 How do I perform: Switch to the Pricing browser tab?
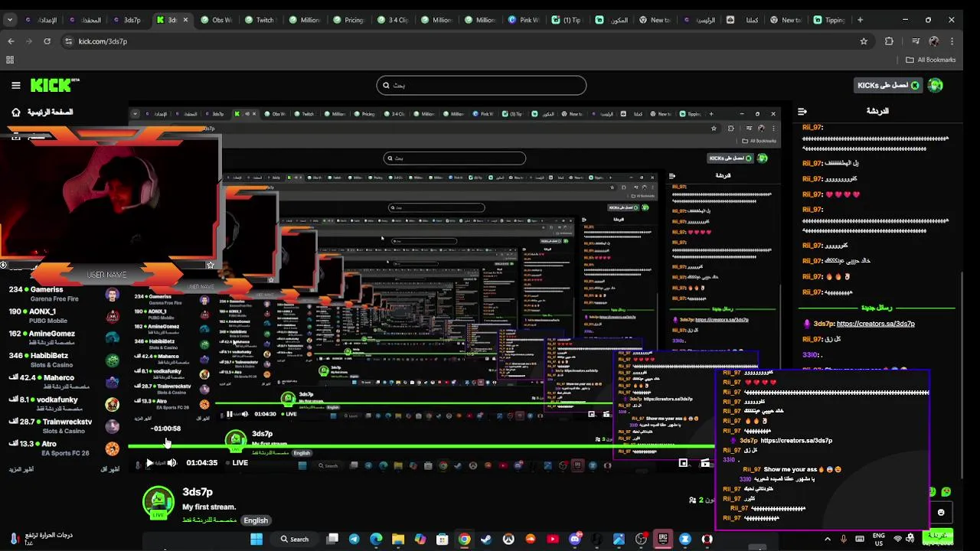coord(348,20)
